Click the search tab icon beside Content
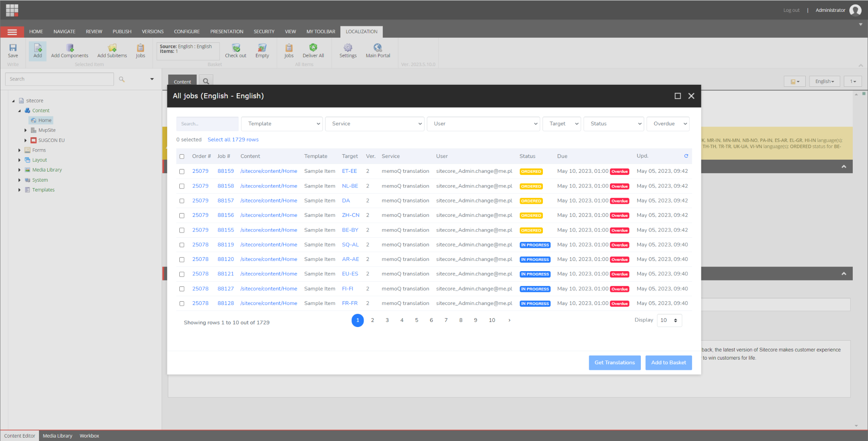The height and width of the screenshot is (441, 868). pyautogui.click(x=206, y=81)
